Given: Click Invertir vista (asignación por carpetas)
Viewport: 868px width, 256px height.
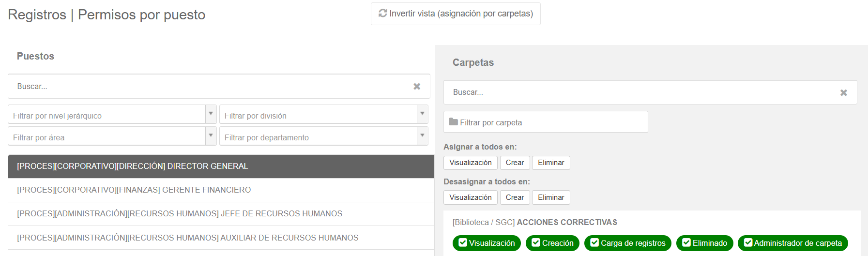Looking at the screenshot, I should 456,14.
